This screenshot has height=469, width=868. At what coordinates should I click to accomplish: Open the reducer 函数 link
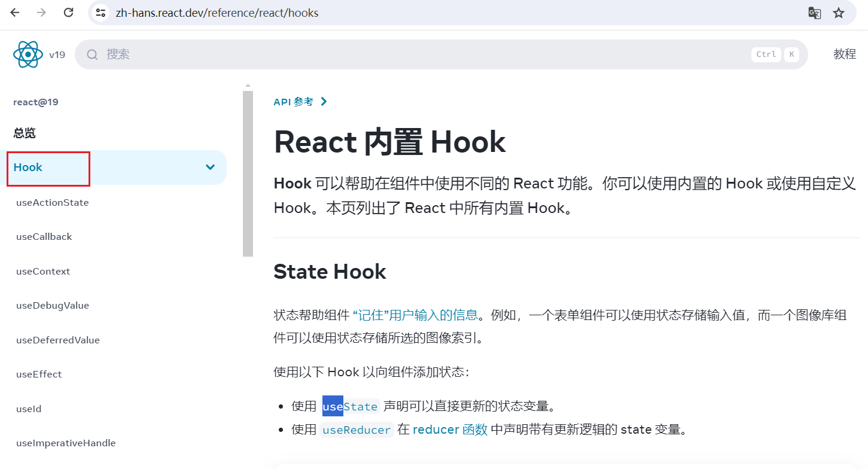(x=450, y=430)
